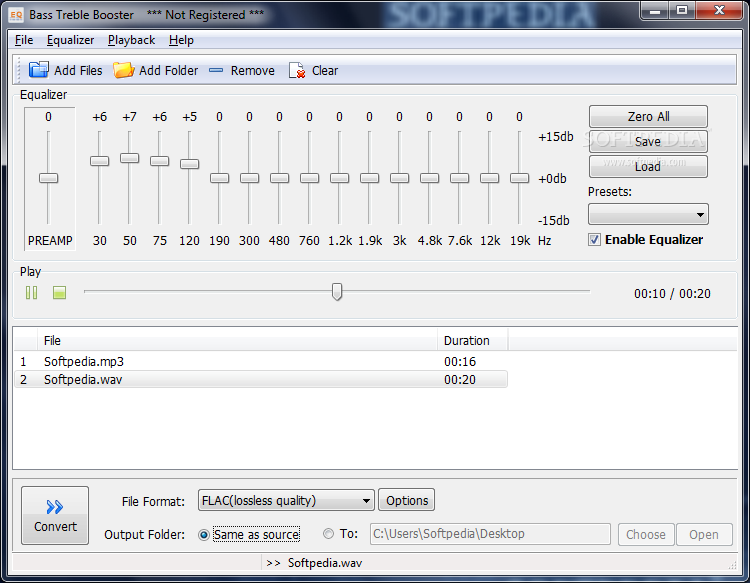Open the Equalizer menu
Screen dimensions: 750x583
click(70, 40)
